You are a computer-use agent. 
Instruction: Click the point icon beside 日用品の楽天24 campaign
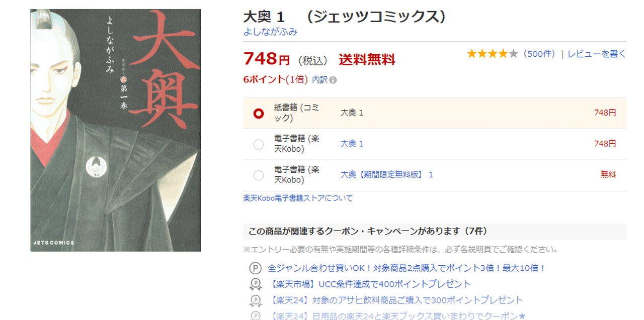(256, 316)
